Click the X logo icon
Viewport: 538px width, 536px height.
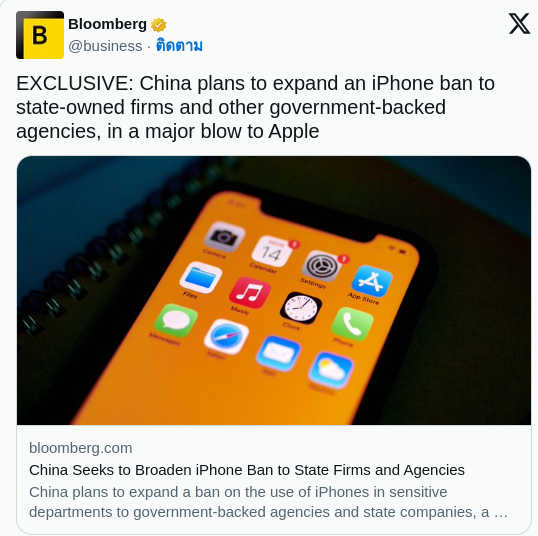519,24
